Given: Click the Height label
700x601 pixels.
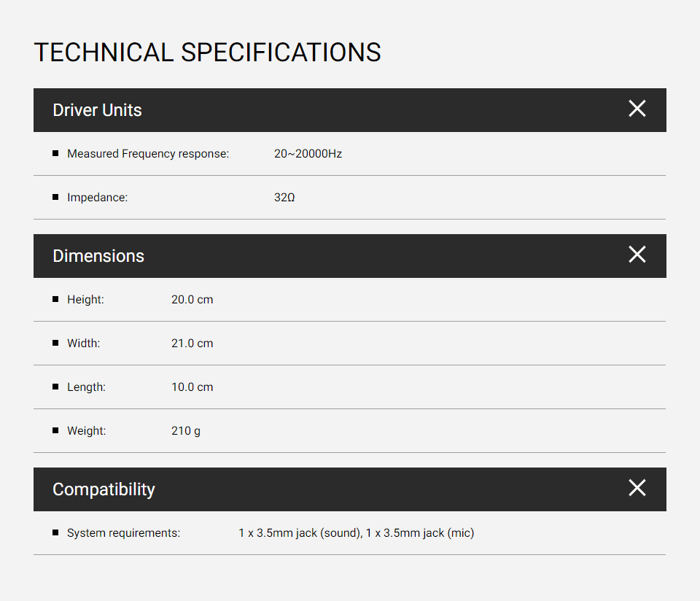Looking at the screenshot, I should [x=85, y=300].
